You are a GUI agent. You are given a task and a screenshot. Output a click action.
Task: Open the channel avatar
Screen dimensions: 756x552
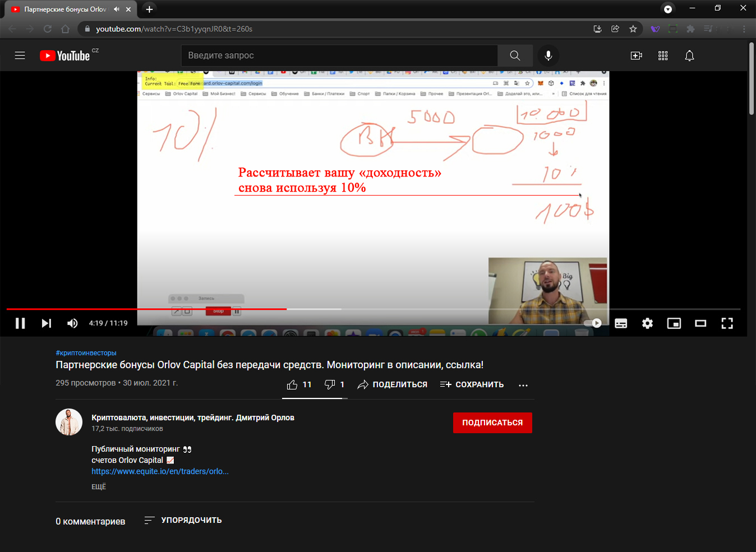click(x=69, y=422)
